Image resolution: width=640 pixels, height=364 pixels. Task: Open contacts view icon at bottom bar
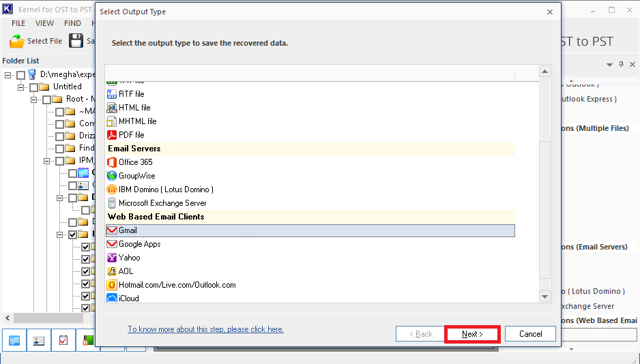pyautogui.click(x=39, y=340)
